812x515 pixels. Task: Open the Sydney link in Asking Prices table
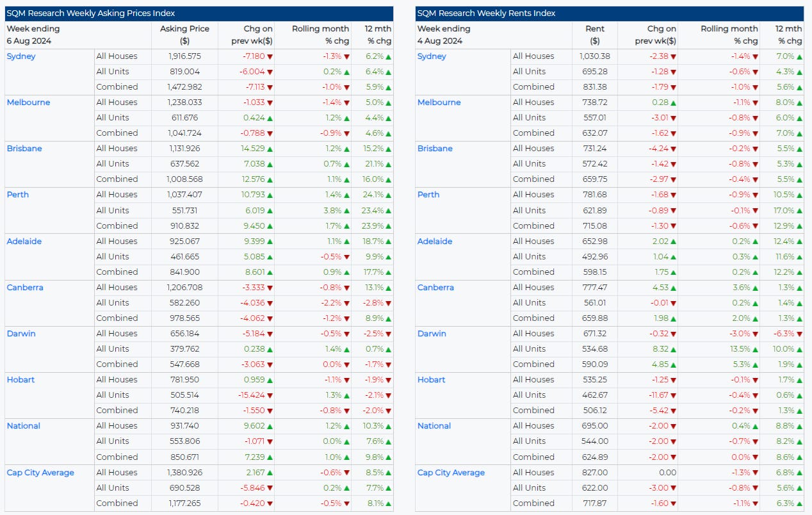pyautogui.click(x=21, y=56)
